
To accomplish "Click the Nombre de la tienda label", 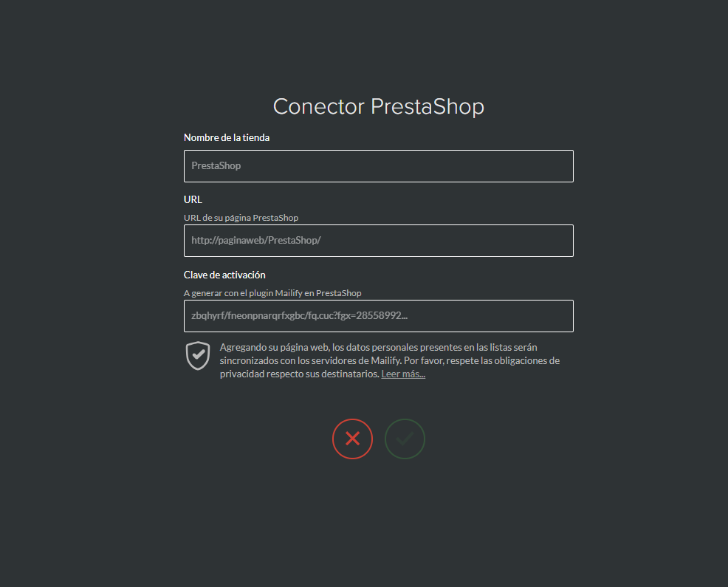I will (227, 137).
